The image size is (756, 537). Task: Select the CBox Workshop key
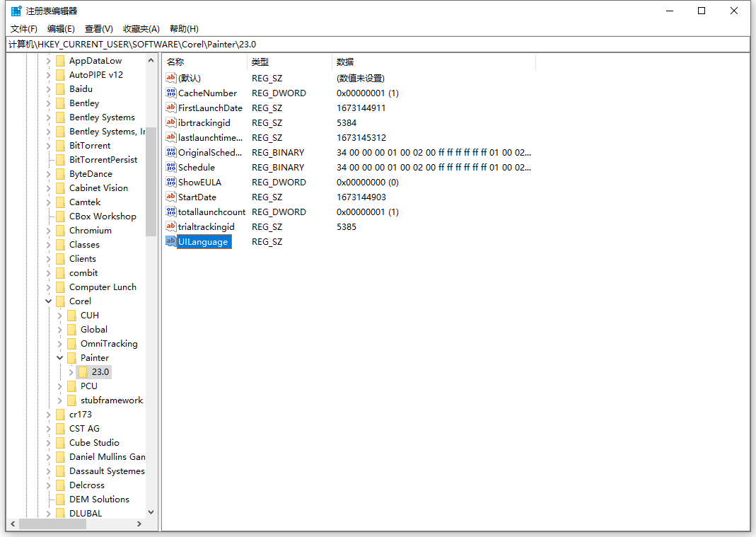click(103, 216)
